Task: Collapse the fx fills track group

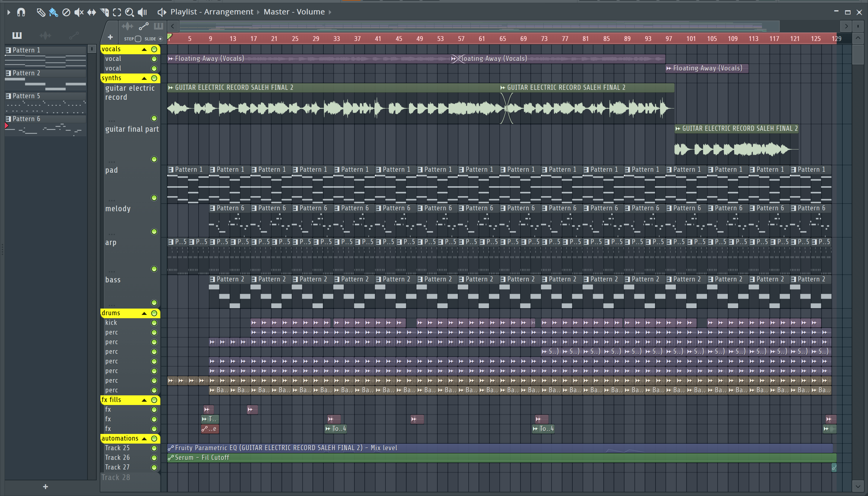Action: [x=144, y=400]
